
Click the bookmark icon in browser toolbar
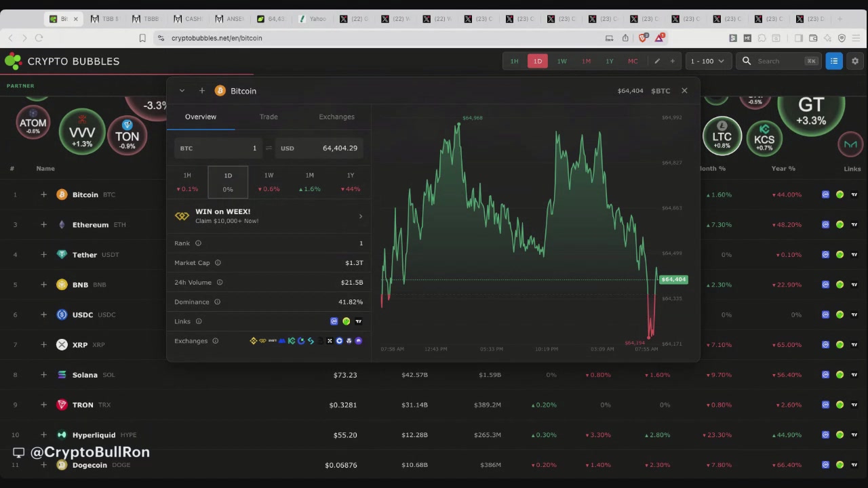[142, 38]
